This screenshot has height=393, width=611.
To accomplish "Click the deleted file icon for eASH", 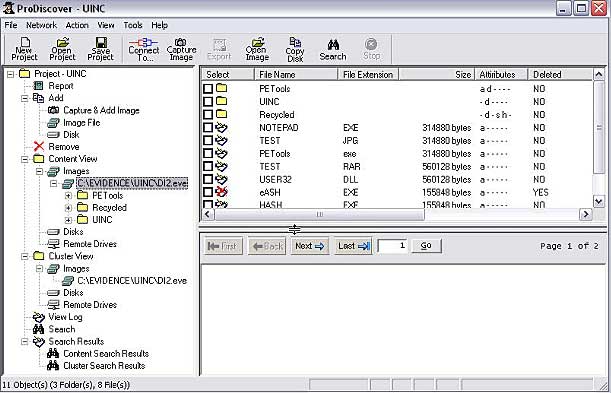I will coord(222,192).
